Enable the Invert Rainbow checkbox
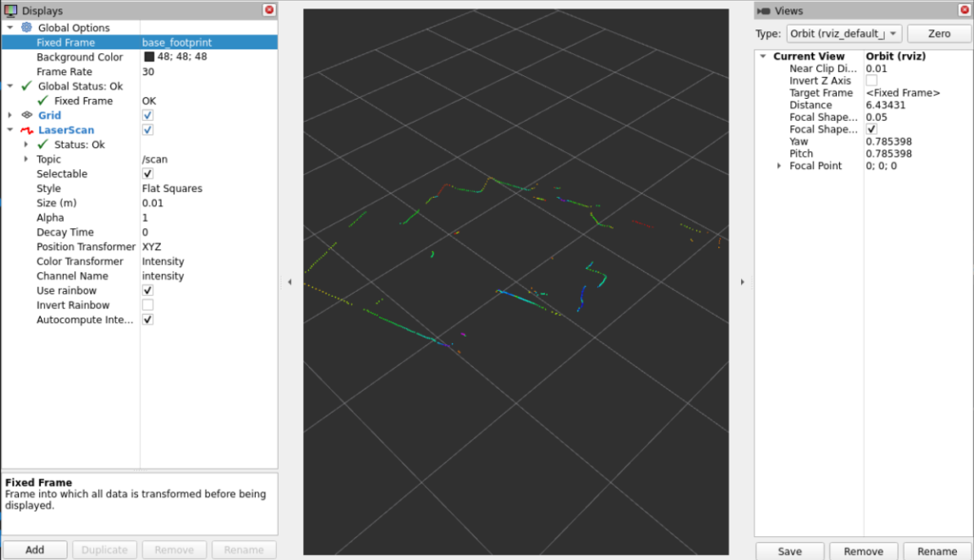974x560 pixels. [147, 305]
